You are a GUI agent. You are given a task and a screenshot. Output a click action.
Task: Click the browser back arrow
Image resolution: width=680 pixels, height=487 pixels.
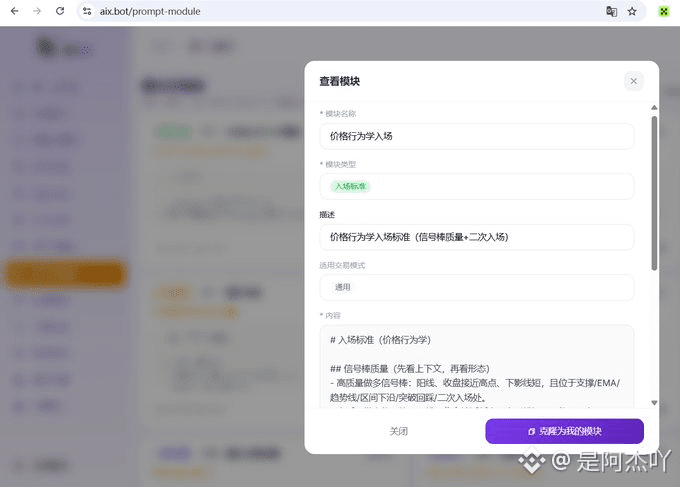(14, 11)
